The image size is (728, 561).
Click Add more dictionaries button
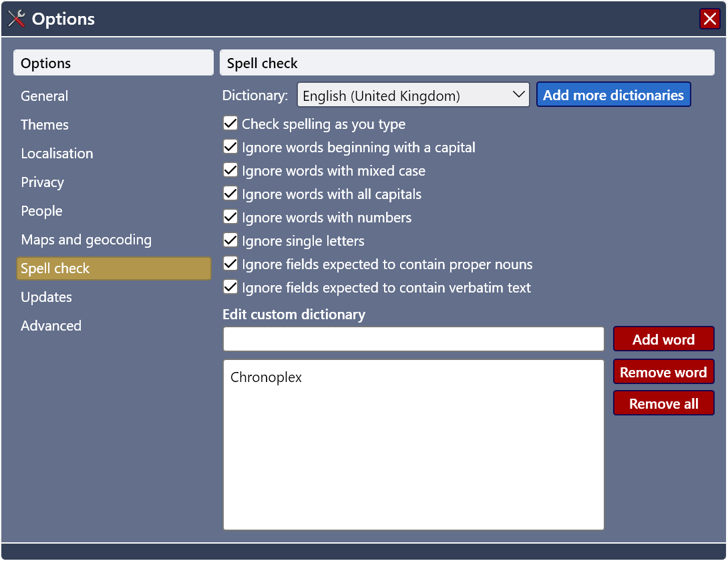(613, 95)
